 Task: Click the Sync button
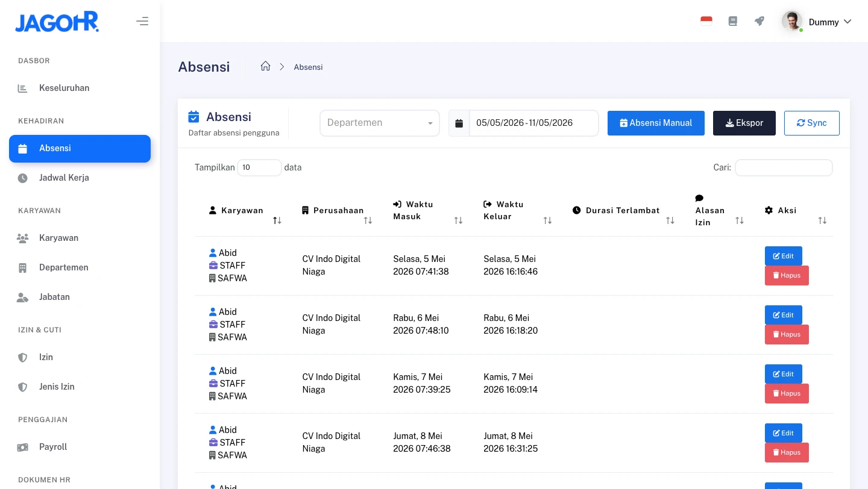pos(812,123)
